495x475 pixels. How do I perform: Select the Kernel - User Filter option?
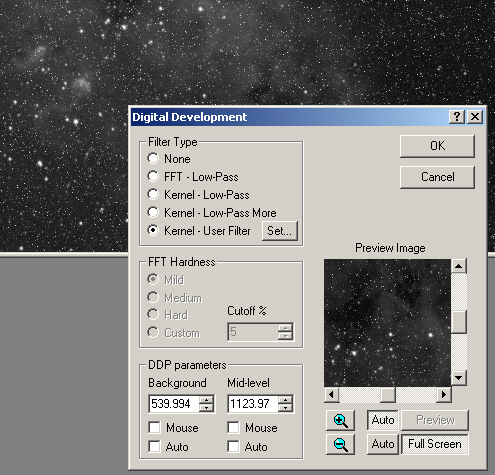click(199, 231)
